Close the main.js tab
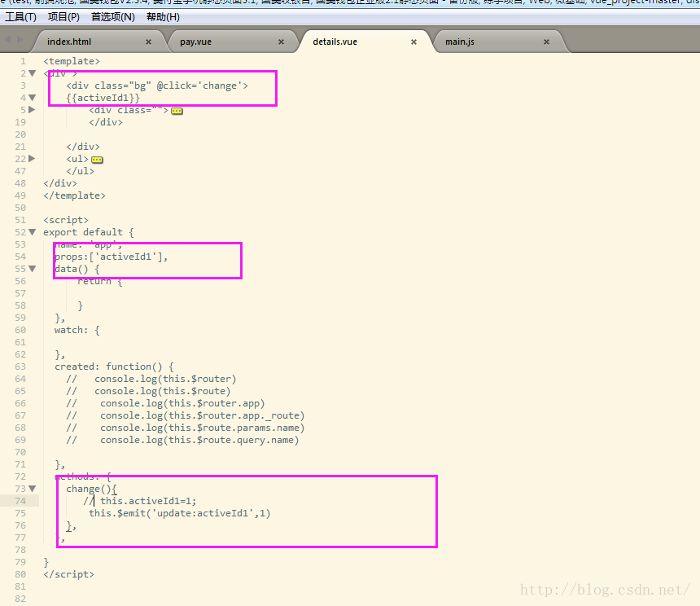700x606 pixels. point(546,42)
